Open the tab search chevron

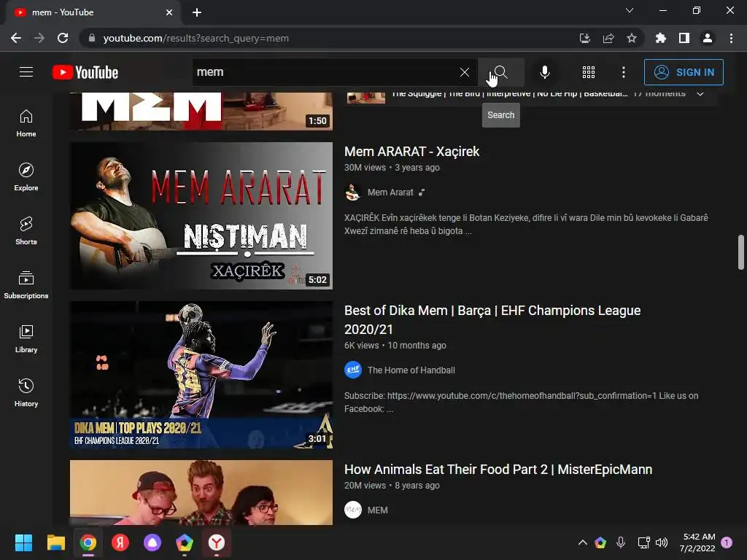click(x=630, y=10)
